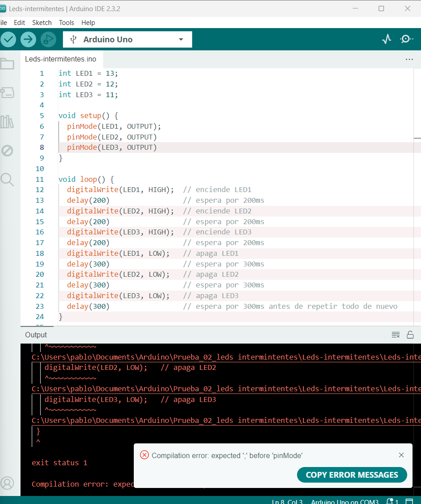Image resolution: width=421 pixels, height=504 pixels.
Task: Click 'digitalWrite(LED2, HIGH);' in the editor
Action: coord(120,211)
